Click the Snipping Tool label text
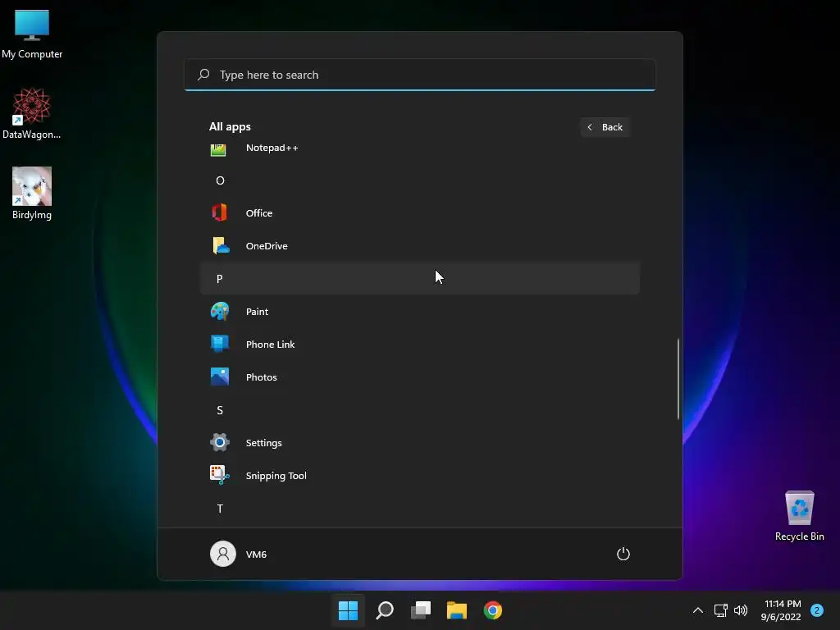The height and width of the screenshot is (630, 840). point(276,476)
